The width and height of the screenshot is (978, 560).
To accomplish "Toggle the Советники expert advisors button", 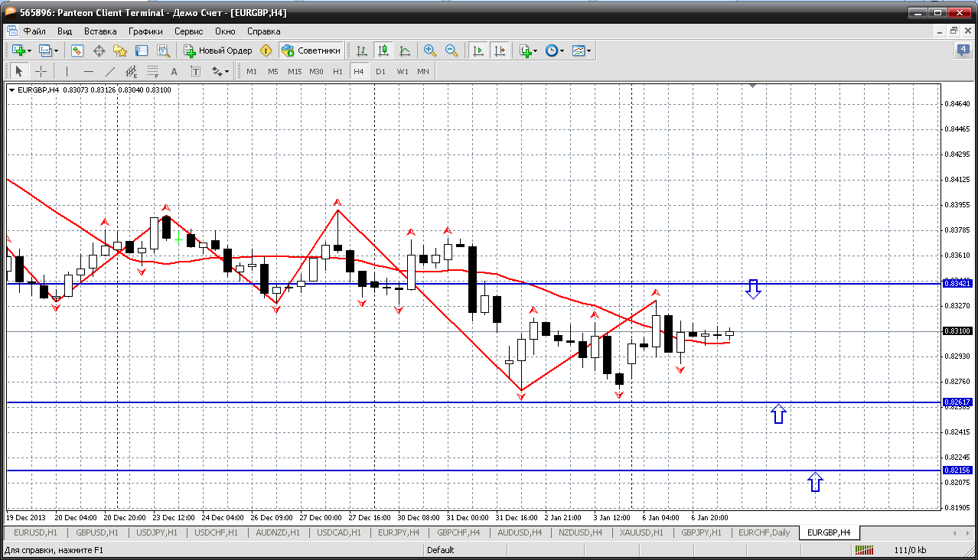I will click(x=311, y=50).
